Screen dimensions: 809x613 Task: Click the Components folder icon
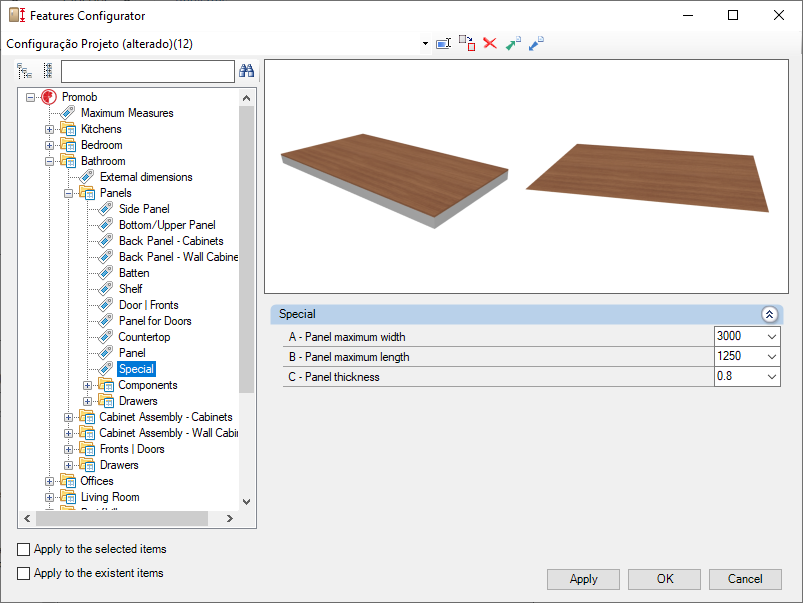tap(106, 385)
